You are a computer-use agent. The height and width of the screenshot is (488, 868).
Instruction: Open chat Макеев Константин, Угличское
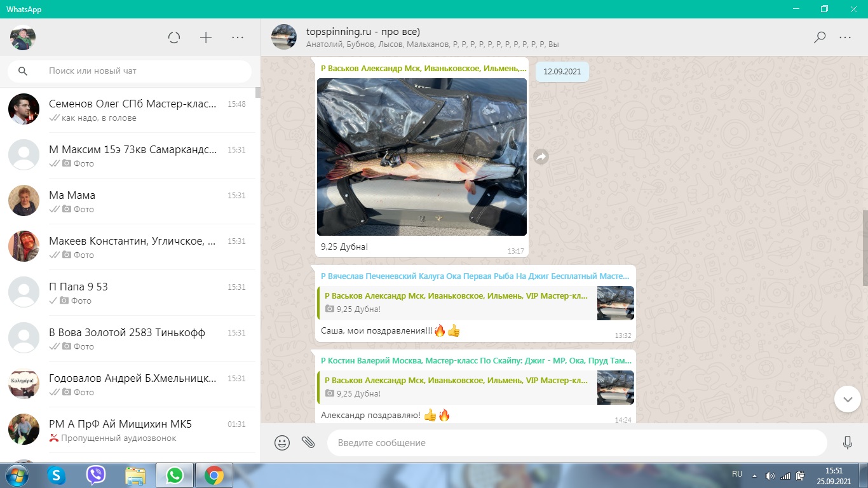coord(130,247)
